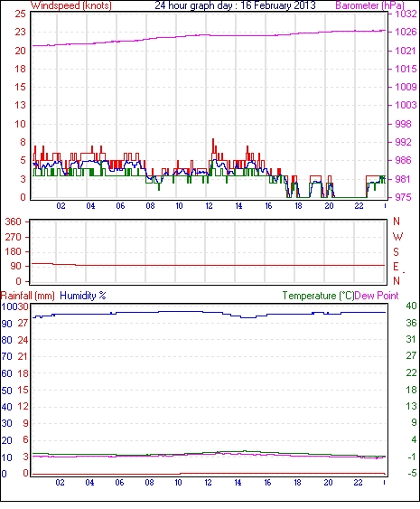Viewport: 420px width, 509px height.
Task: Click the 1026 barometer axis value
Action: click(406, 32)
